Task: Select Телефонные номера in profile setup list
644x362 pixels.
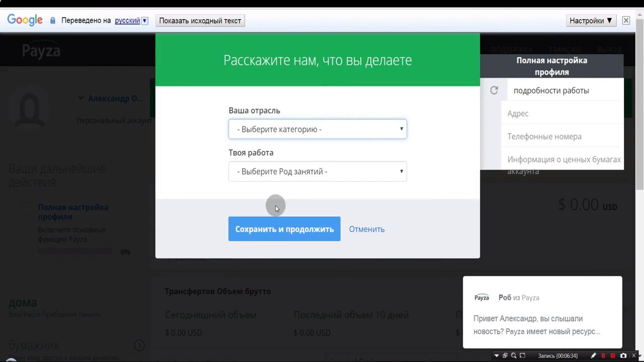Action: coord(544,137)
